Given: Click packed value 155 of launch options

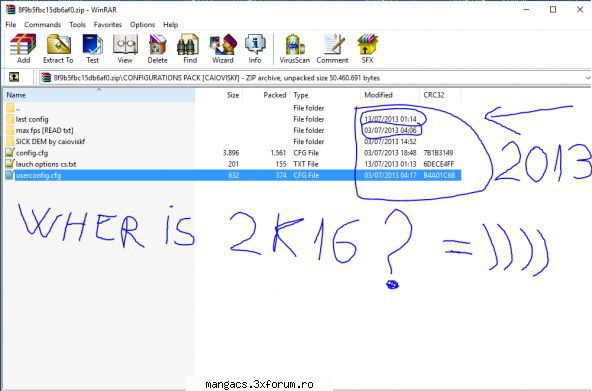Looking at the screenshot, I should coord(281,164).
